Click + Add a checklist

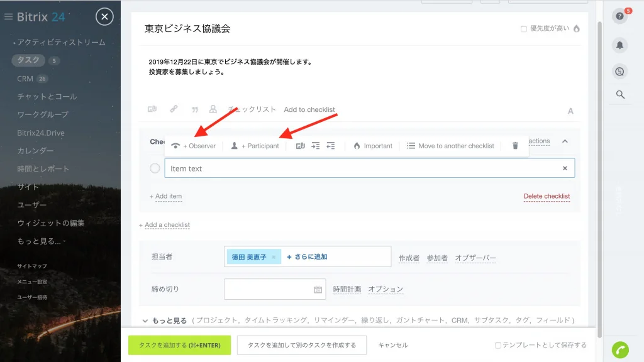164,225
